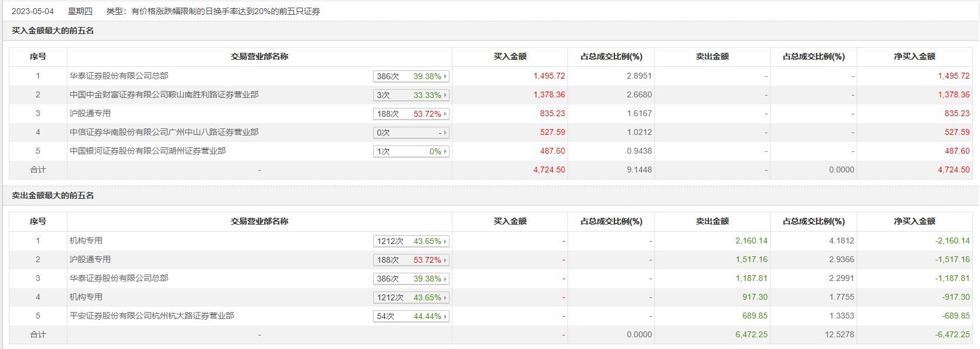The image size is (980, 349).
Task: Click the 4.1812 sell ratio cell
Action: click(842, 241)
